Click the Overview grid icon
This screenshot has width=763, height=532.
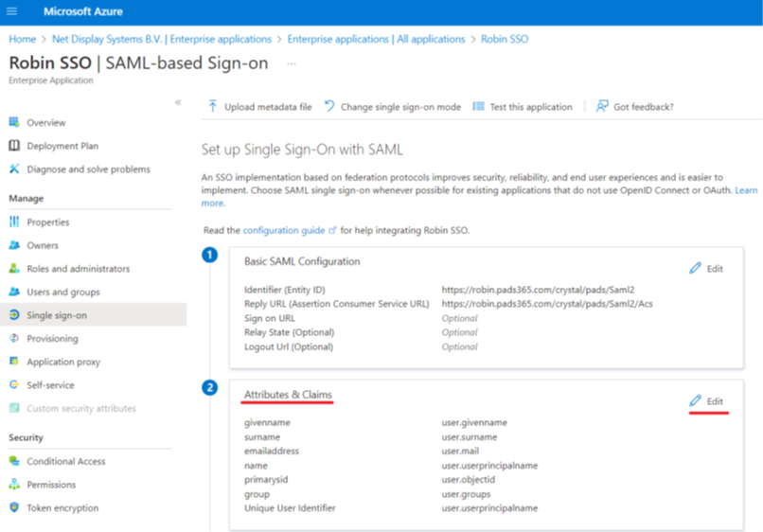tap(14, 122)
